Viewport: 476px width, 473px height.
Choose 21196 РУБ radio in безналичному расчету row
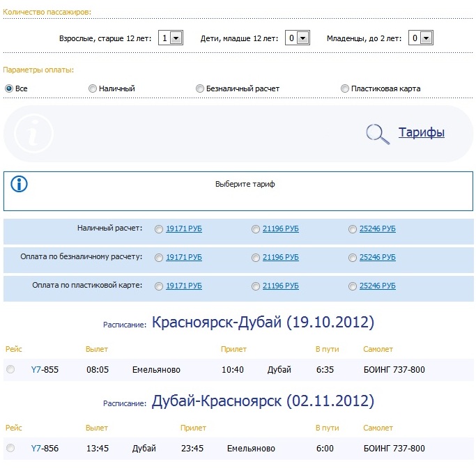(x=256, y=257)
